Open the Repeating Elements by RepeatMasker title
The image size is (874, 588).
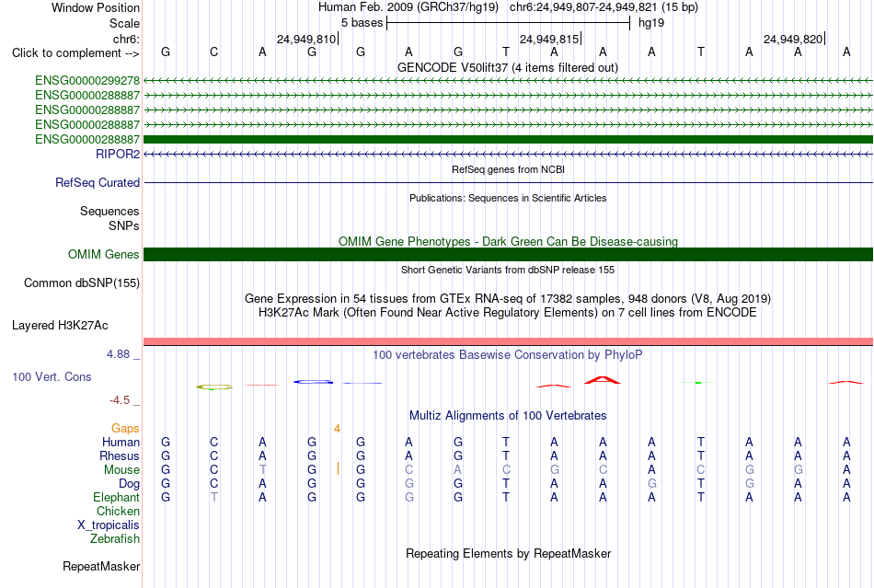[508, 554]
